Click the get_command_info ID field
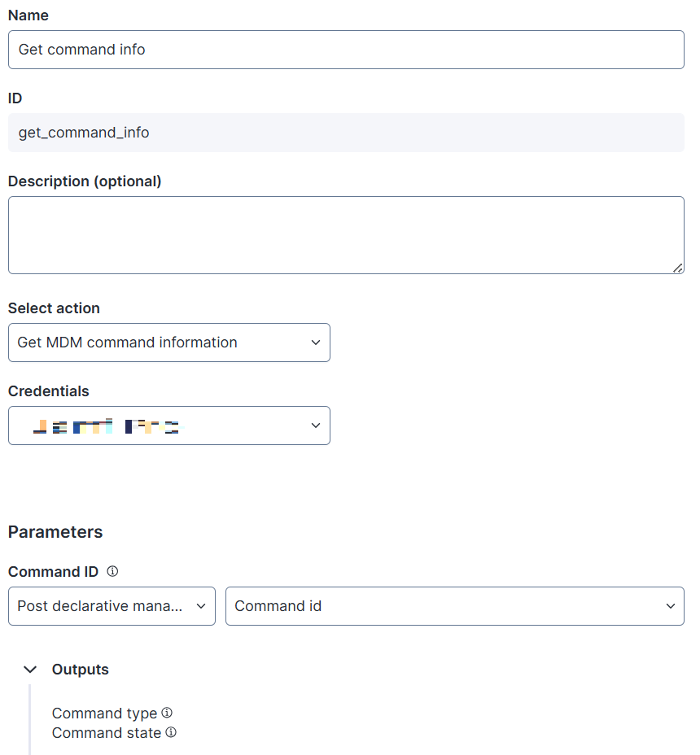The height and width of the screenshot is (755, 700). pyautogui.click(x=346, y=133)
